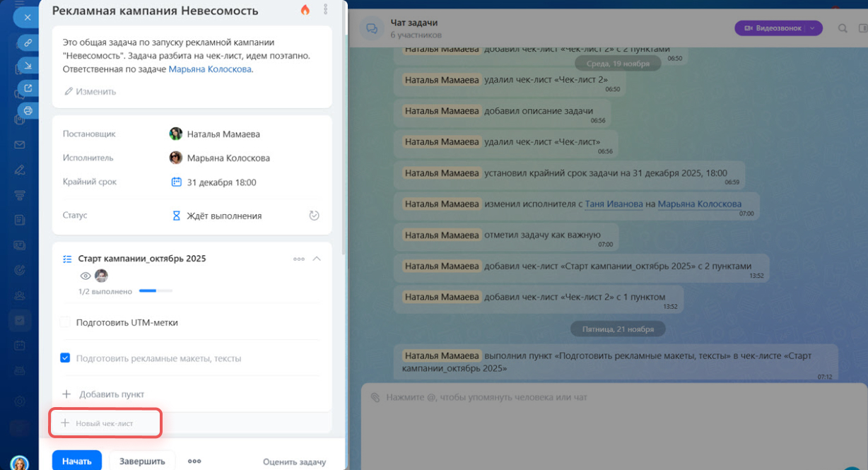The width and height of the screenshot is (868, 470).
Task: Toggle the eye icon in checklist header
Action: [x=86, y=276]
